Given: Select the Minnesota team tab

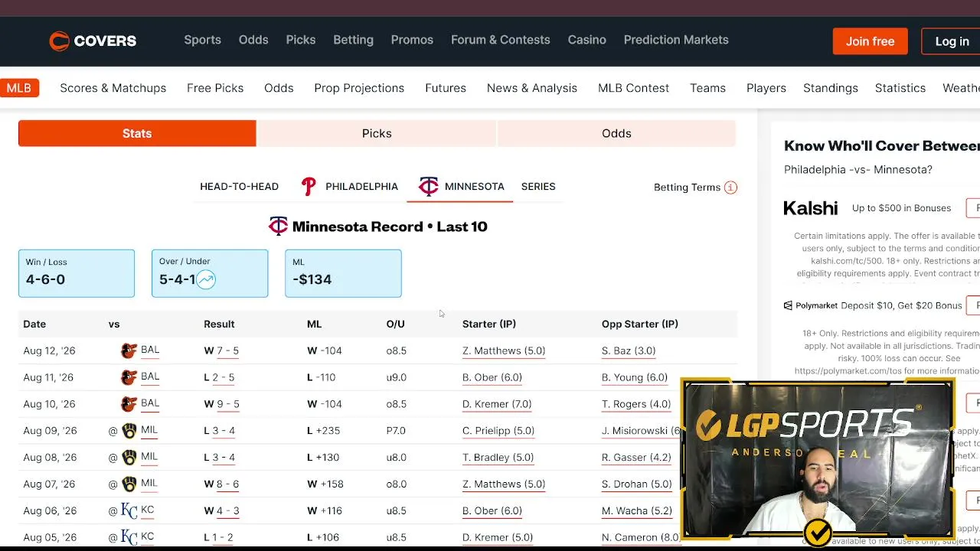Looking at the screenshot, I should pos(461,187).
